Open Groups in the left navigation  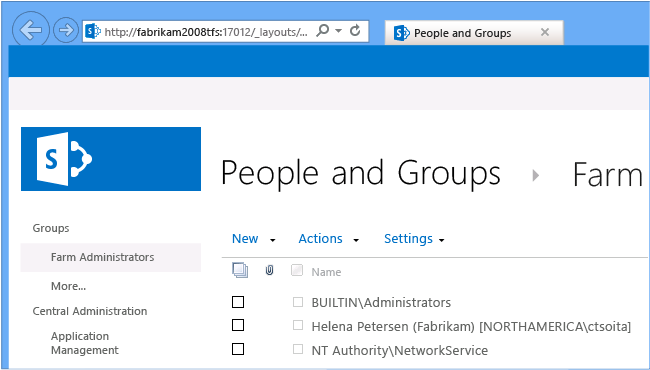51,228
